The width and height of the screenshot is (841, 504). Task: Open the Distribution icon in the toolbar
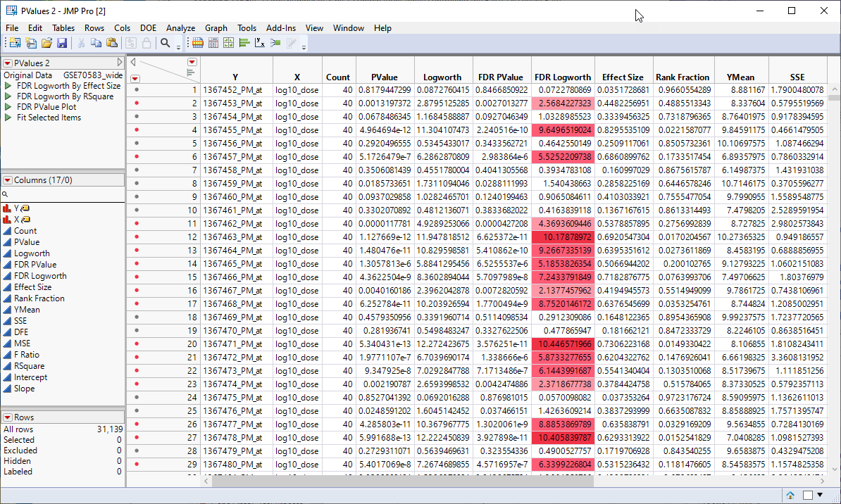click(x=244, y=43)
